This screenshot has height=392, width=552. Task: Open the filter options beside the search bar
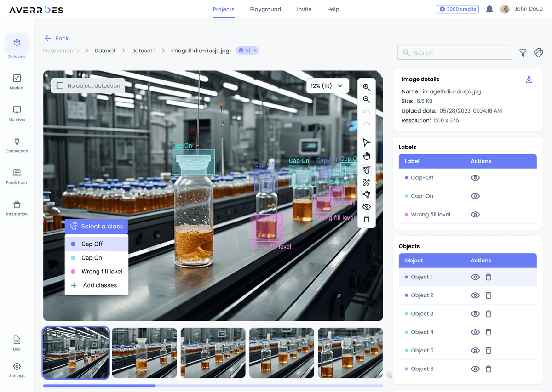(523, 53)
